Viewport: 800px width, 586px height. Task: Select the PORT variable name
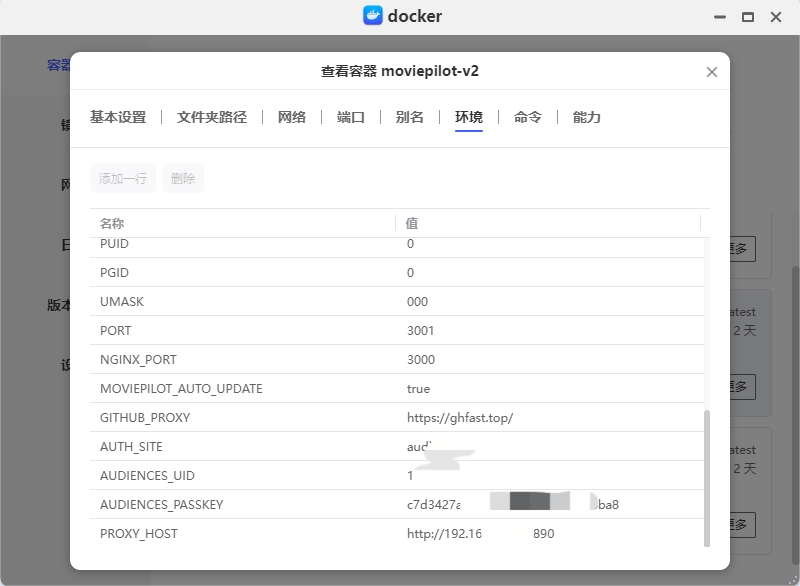116,330
